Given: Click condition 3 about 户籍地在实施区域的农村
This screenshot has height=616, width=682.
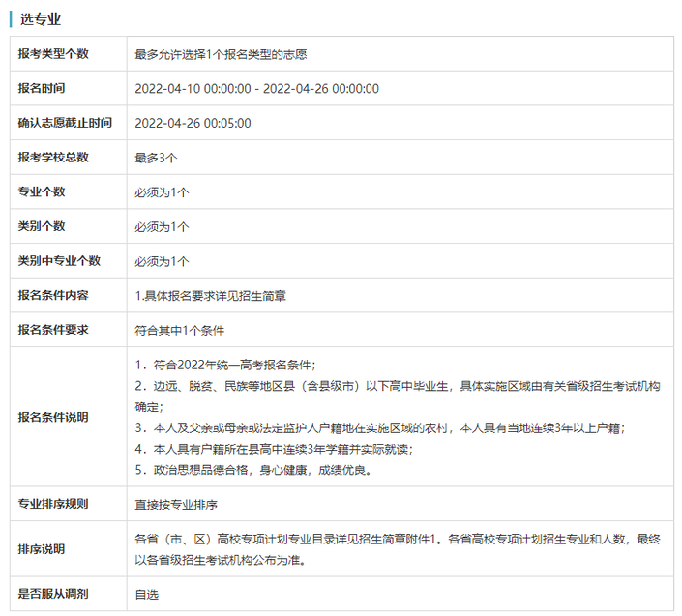Looking at the screenshot, I should pyautogui.click(x=380, y=428).
